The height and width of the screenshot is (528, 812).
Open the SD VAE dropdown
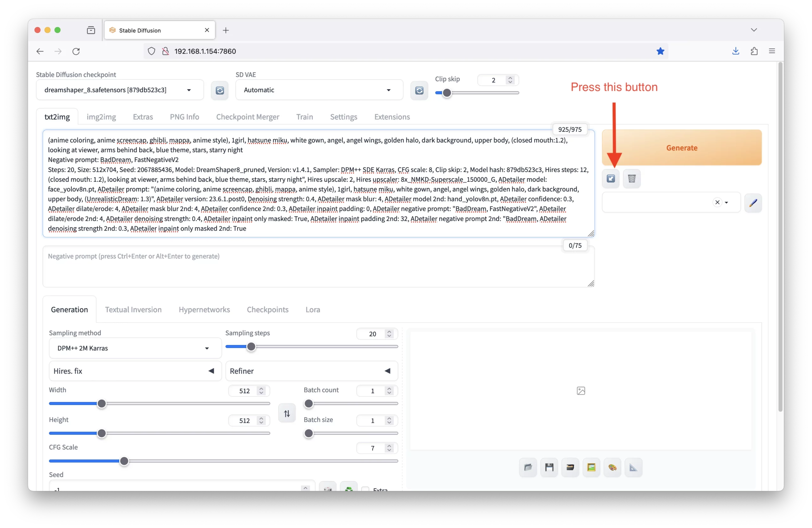tap(319, 90)
